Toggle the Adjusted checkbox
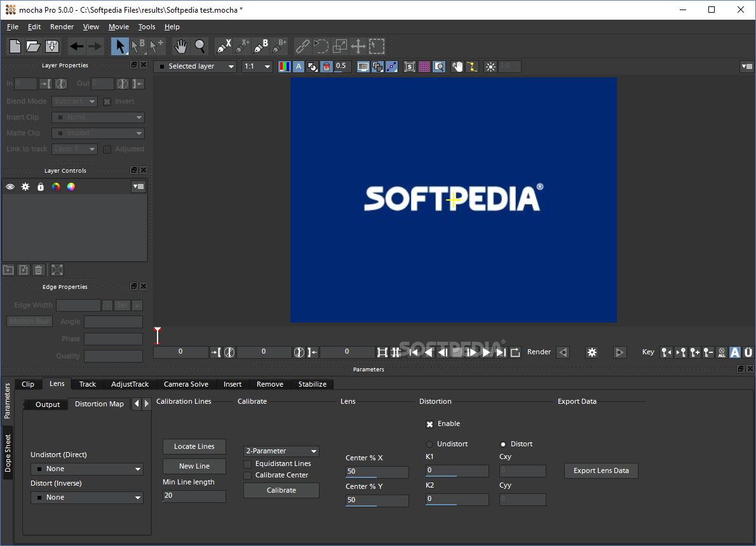The image size is (756, 546). [107, 149]
